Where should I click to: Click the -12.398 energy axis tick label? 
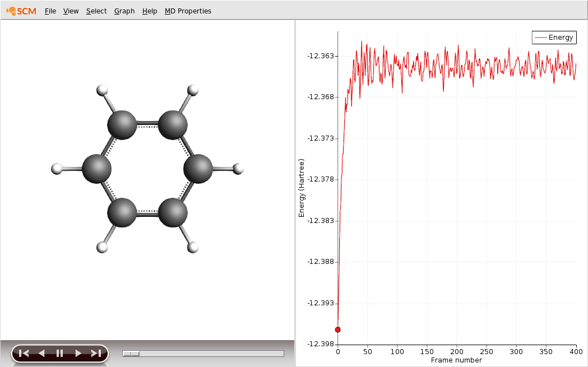pos(320,344)
